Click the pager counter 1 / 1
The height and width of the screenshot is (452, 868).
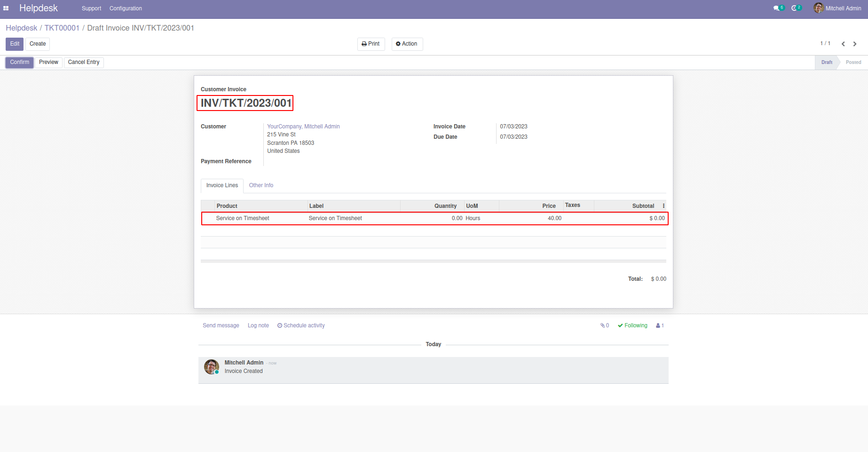(x=825, y=44)
